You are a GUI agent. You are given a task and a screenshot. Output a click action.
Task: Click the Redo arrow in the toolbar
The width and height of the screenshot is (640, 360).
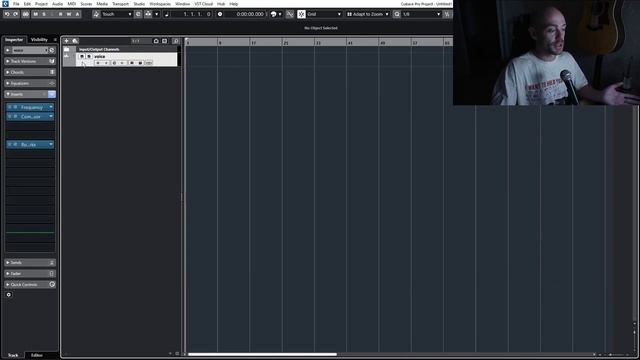tap(16, 14)
